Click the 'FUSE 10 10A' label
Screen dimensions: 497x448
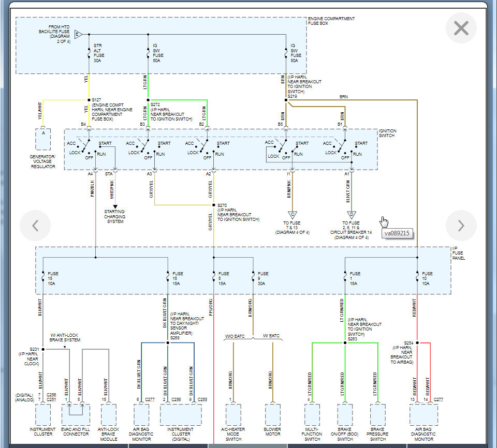tap(427, 278)
